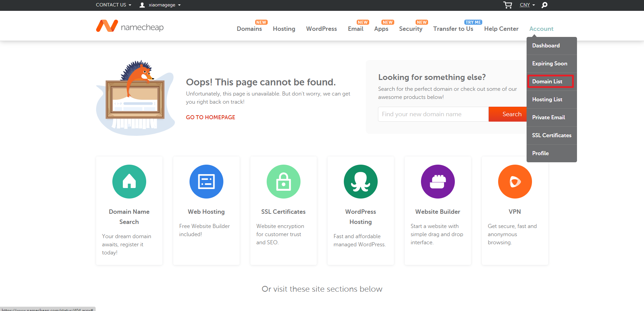Focus the Find your new domain name field
The width and height of the screenshot is (644, 311).
(433, 114)
